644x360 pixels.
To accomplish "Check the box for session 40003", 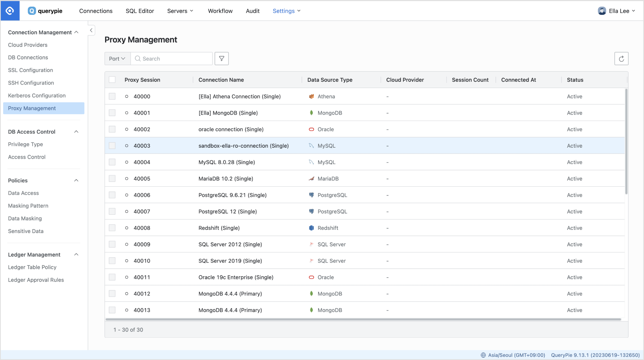I will click(112, 146).
